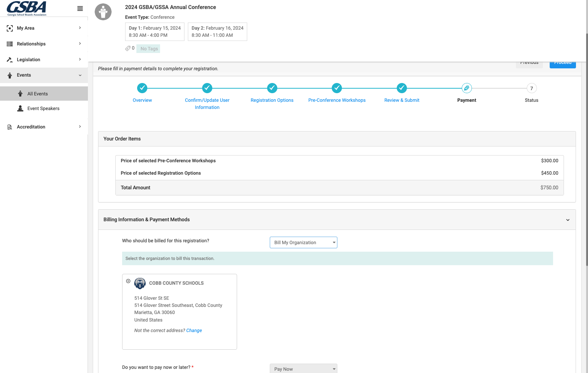588x373 pixels.
Task: Open the Bill My Organization dropdown
Action: coord(304,243)
